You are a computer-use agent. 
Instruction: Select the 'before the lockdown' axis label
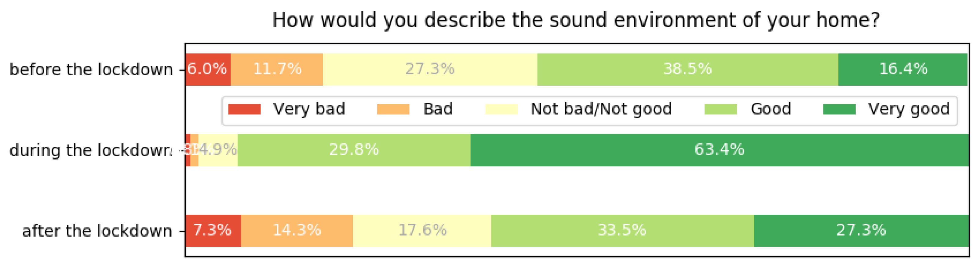click(x=91, y=70)
